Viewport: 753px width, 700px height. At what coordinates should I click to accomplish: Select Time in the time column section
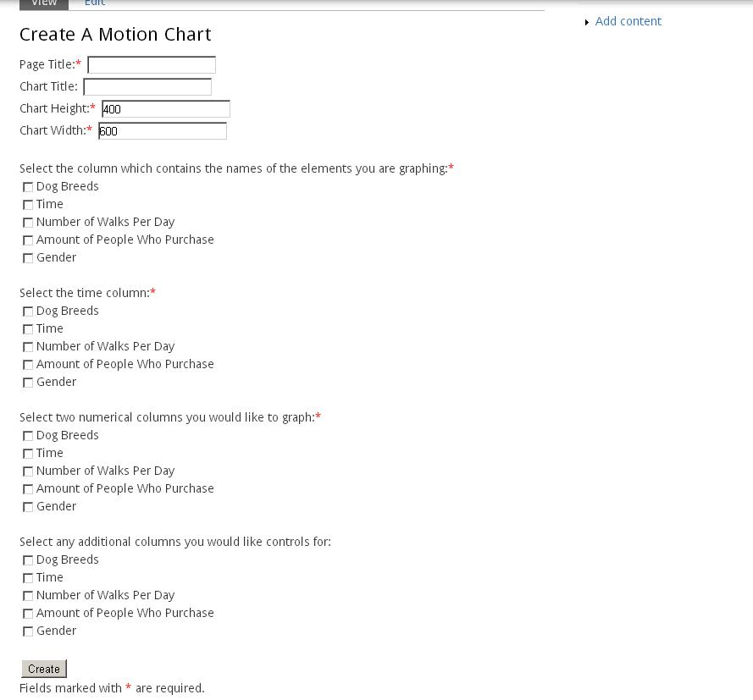[x=28, y=328]
